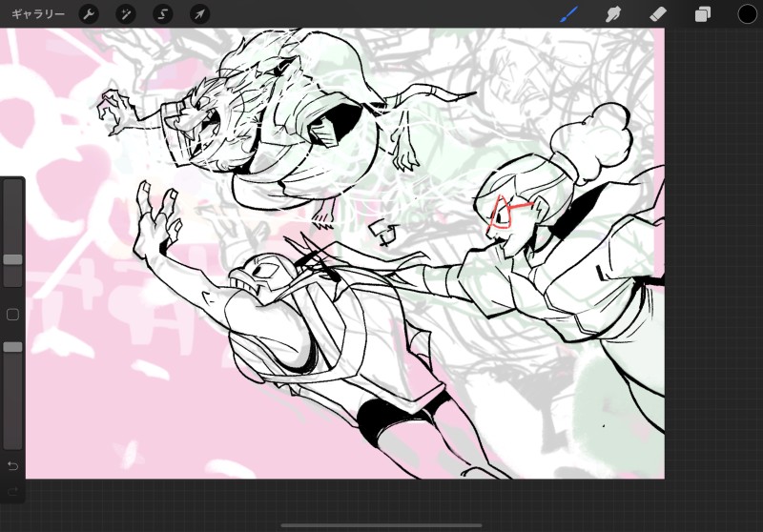Activate the Transform arrow tool
Image resolution: width=763 pixels, height=532 pixels.
199,14
